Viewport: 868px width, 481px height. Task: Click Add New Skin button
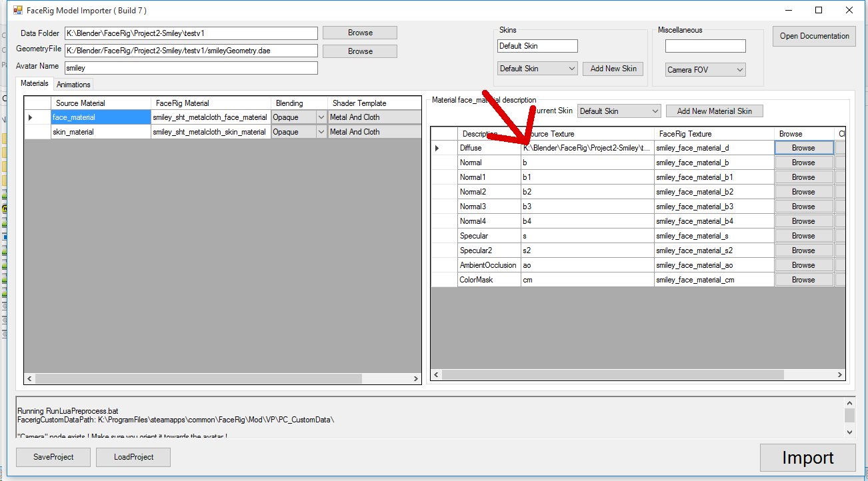tap(613, 69)
